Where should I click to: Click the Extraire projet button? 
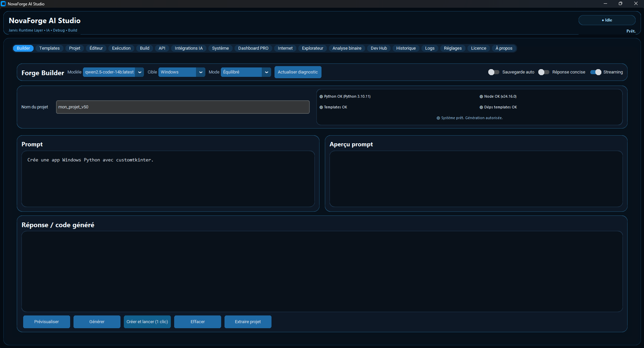point(248,322)
